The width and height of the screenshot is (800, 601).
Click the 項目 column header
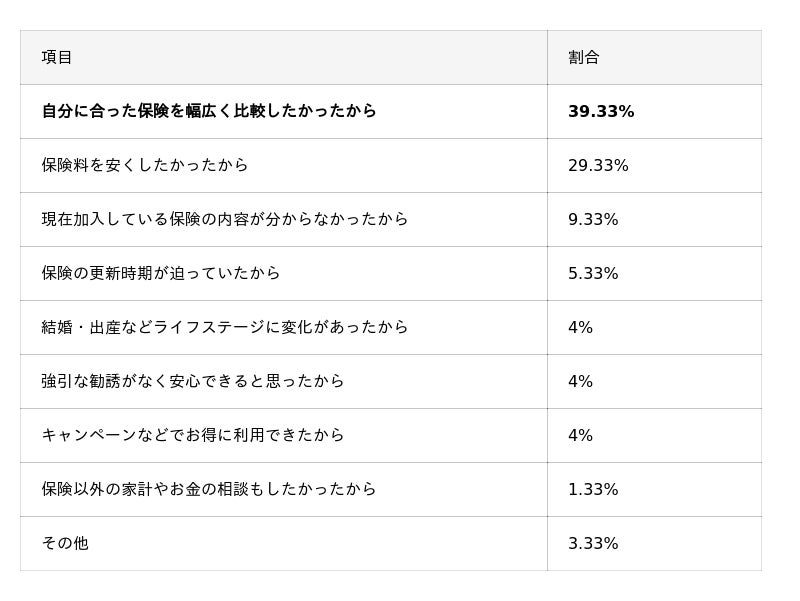click(57, 57)
